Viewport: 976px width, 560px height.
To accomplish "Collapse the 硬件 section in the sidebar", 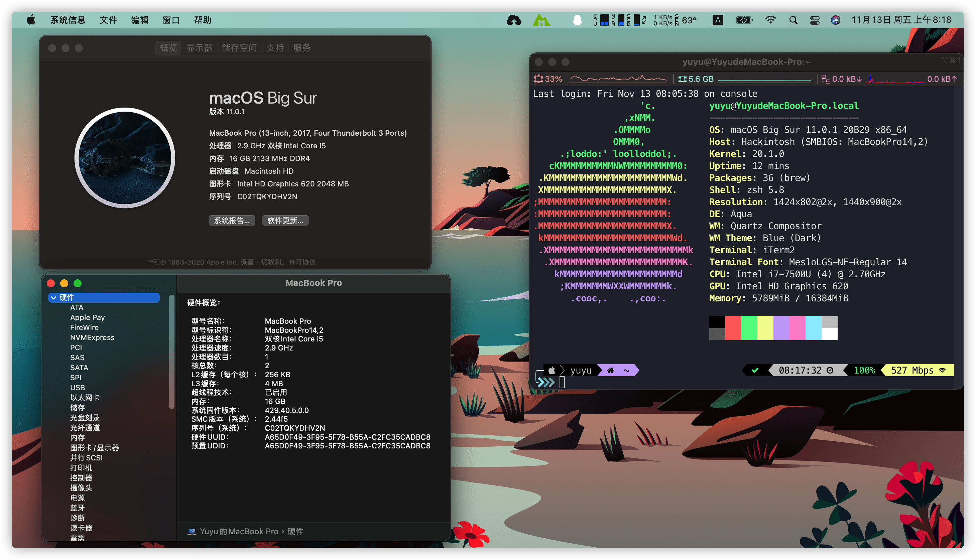I will pos(53,297).
